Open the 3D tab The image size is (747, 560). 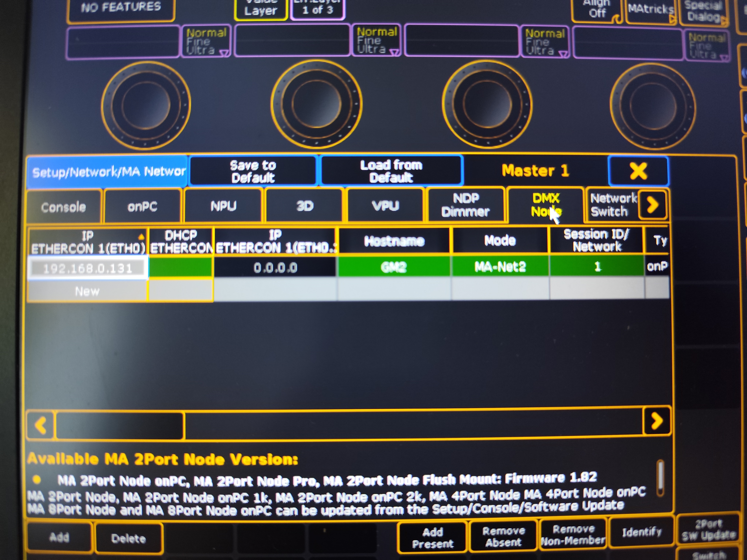(x=305, y=205)
